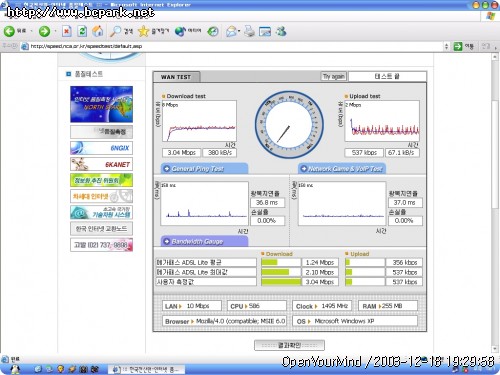Expand Network Game & VoIP Test section
The image size is (500, 375).
342,169
